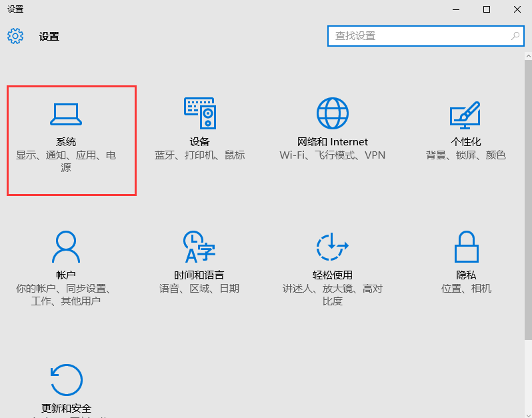Click the 网络和 Internet title text

(x=332, y=142)
